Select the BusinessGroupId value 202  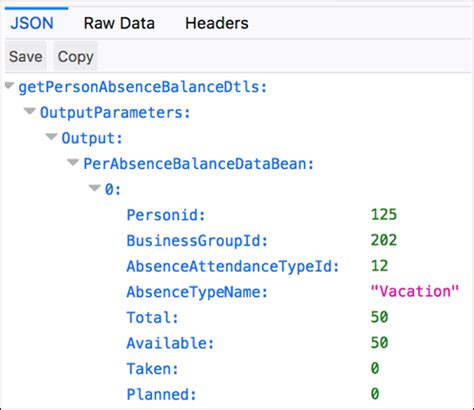click(x=384, y=240)
